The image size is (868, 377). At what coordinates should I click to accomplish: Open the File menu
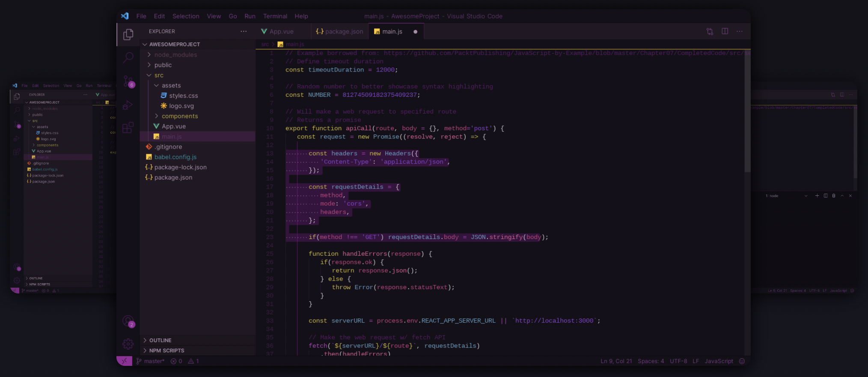[x=141, y=16]
